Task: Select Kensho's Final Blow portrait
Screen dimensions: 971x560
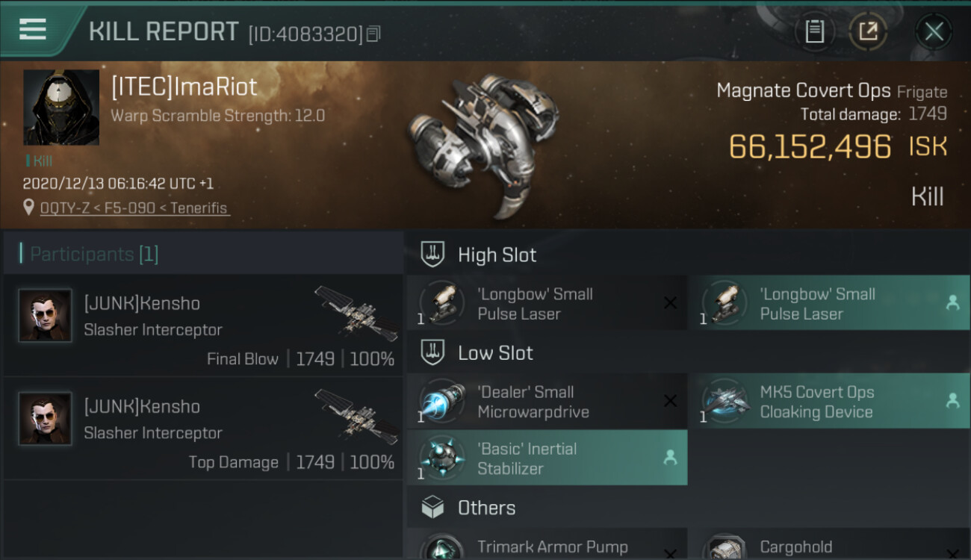Action: [46, 316]
